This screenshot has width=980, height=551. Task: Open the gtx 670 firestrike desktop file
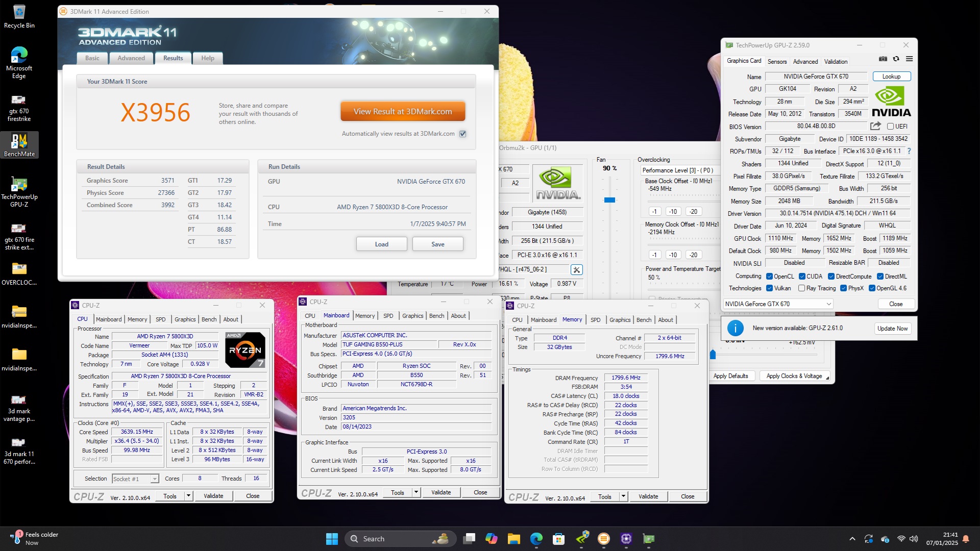(x=19, y=107)
